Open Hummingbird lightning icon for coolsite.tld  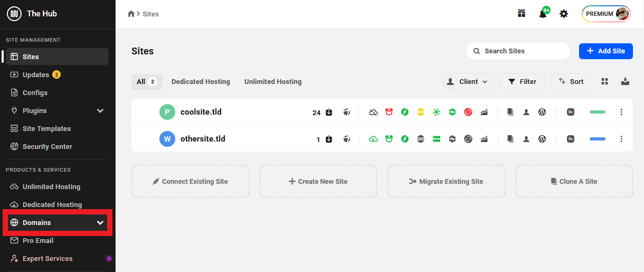[x=405, y=112]
